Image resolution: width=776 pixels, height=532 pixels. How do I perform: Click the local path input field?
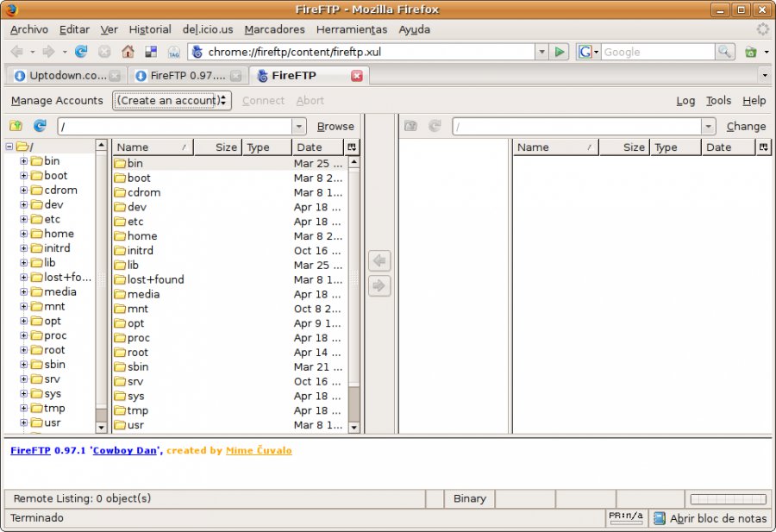(x=175, y=127)
